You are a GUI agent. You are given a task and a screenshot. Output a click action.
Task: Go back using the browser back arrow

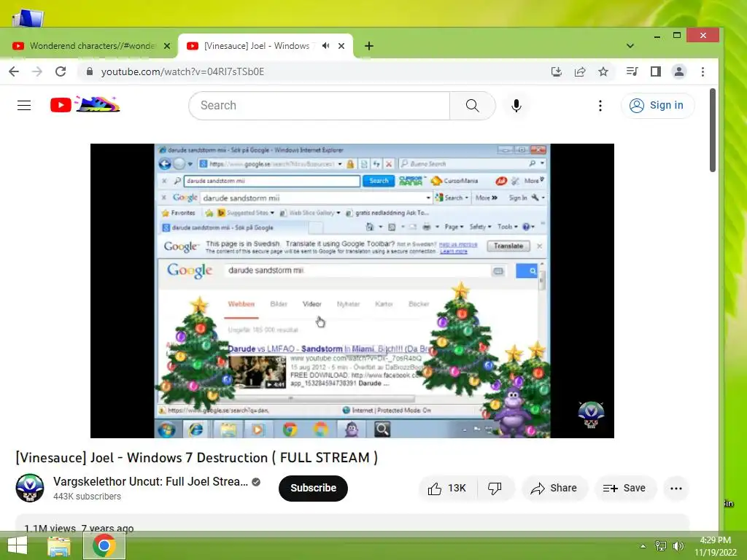14,72
